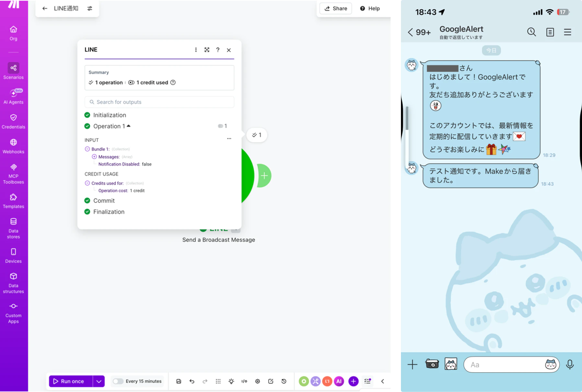582x392 pixels.
Task: Open Data stores in the sidebar
Action: 13,228
